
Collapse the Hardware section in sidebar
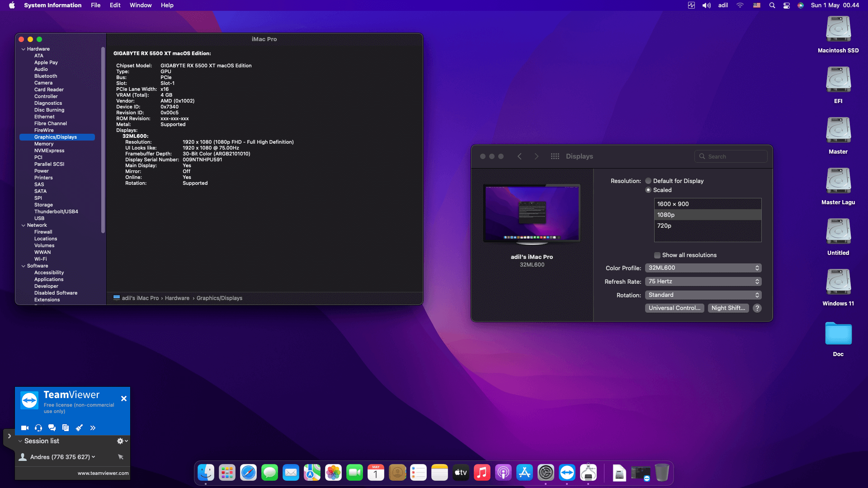click(x=23, y=49)
